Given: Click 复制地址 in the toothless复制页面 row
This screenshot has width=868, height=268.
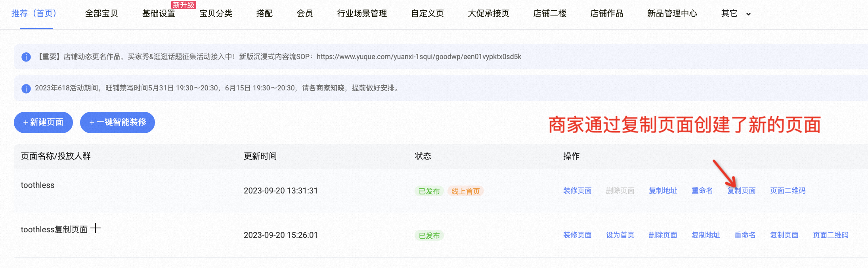Looking at the screenshot, I should (x=706, y=235).
